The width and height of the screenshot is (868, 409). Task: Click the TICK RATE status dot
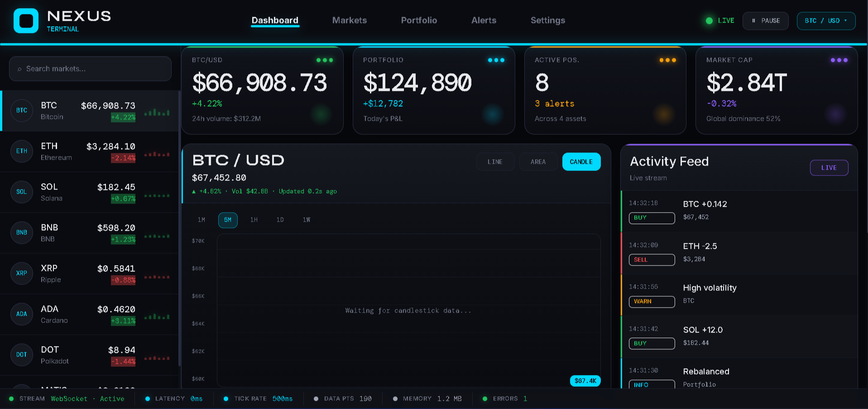click(x=226, y=399)
